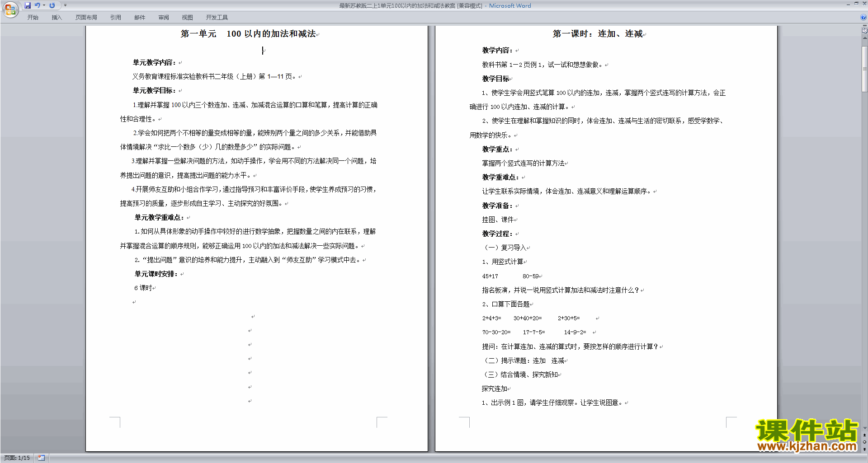
Task: Open the 页面布局 ribbon tab
Action: (x=86, y=18)
